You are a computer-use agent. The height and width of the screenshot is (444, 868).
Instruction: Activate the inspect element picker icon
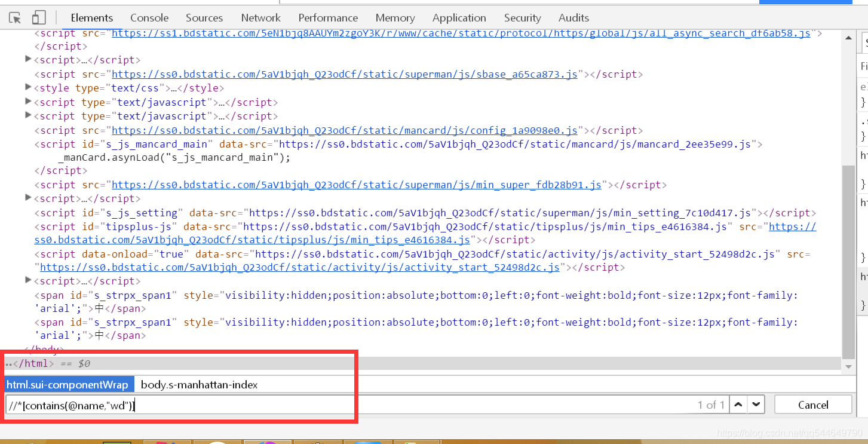point(15,18)
